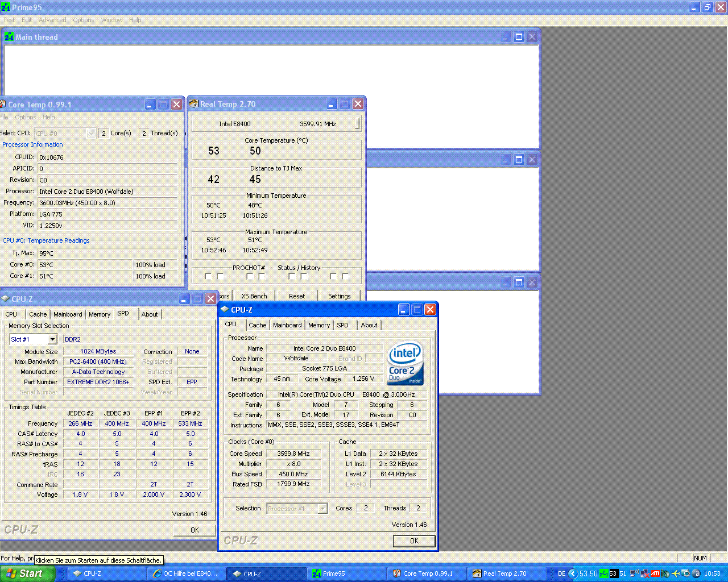This screenshot has height=582, width=728.
Task: Click the Main thread window icon
Action: [9, 37]
